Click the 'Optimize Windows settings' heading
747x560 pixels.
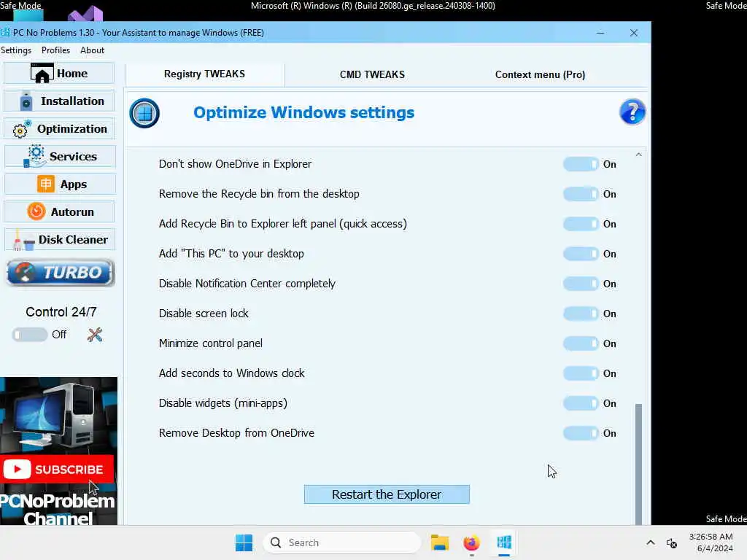tap(304, 113)
